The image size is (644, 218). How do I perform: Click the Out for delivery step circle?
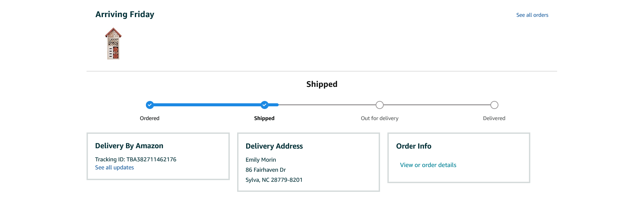pos(380,105)
